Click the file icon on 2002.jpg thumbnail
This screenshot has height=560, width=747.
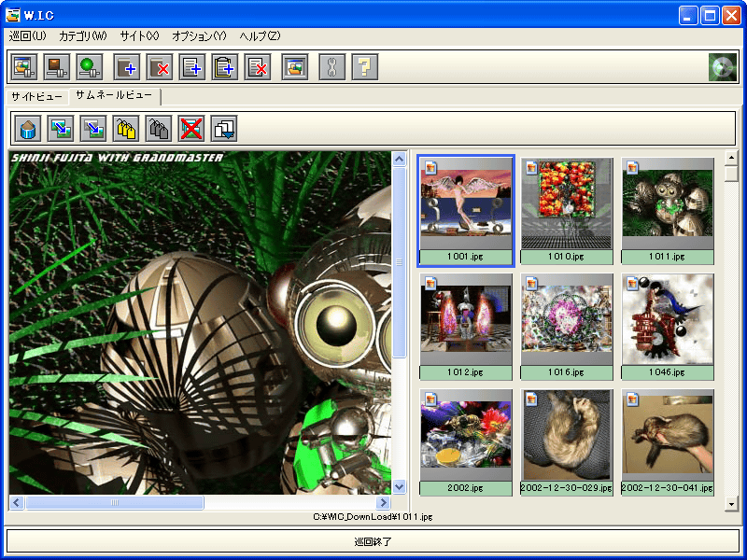click(430, 399)
